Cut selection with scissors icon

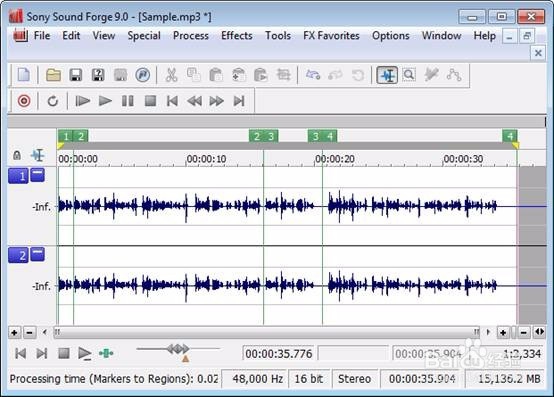(171, 75)
